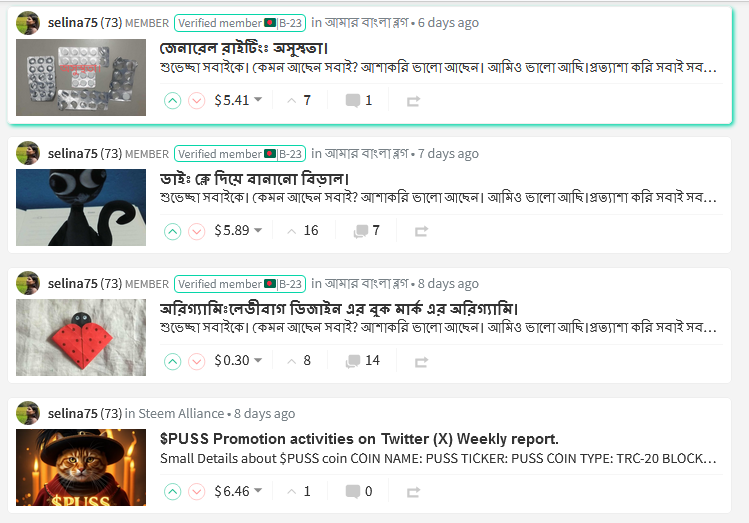
Task: Click Verified member B-23 badge on 6 days ago post
Action: pos(240,23)
